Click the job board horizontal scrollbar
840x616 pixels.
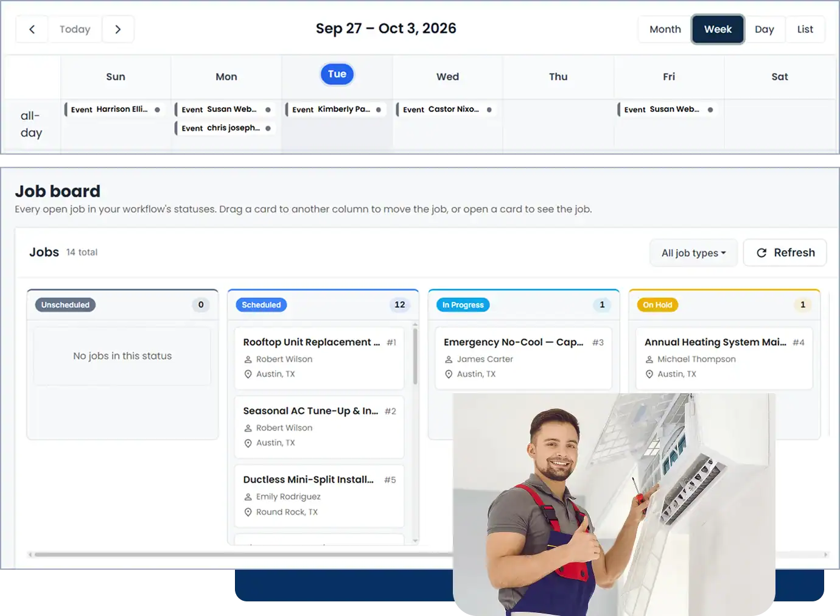tap(243, 555)
